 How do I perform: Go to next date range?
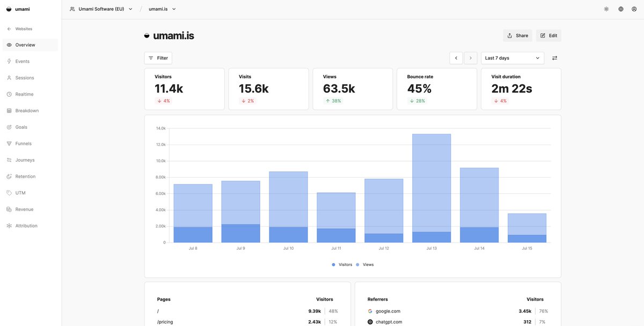(471, 58)
